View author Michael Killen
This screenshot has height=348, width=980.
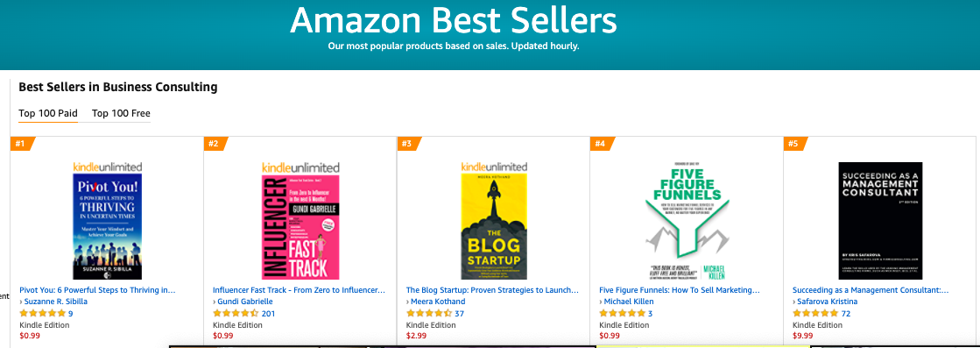[x=628, y=302]
